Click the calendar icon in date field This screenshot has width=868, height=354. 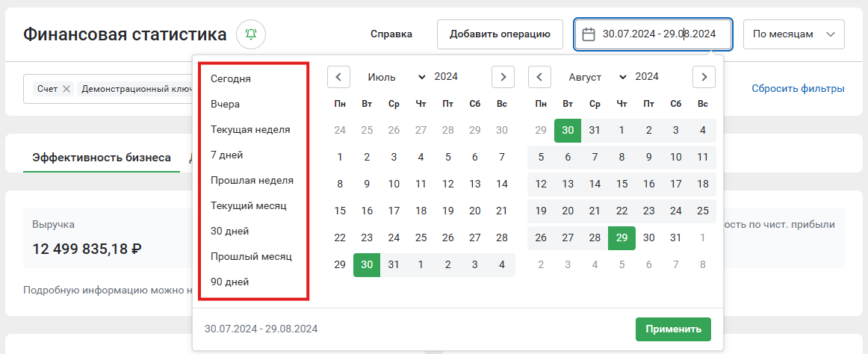tap(589, 34)
